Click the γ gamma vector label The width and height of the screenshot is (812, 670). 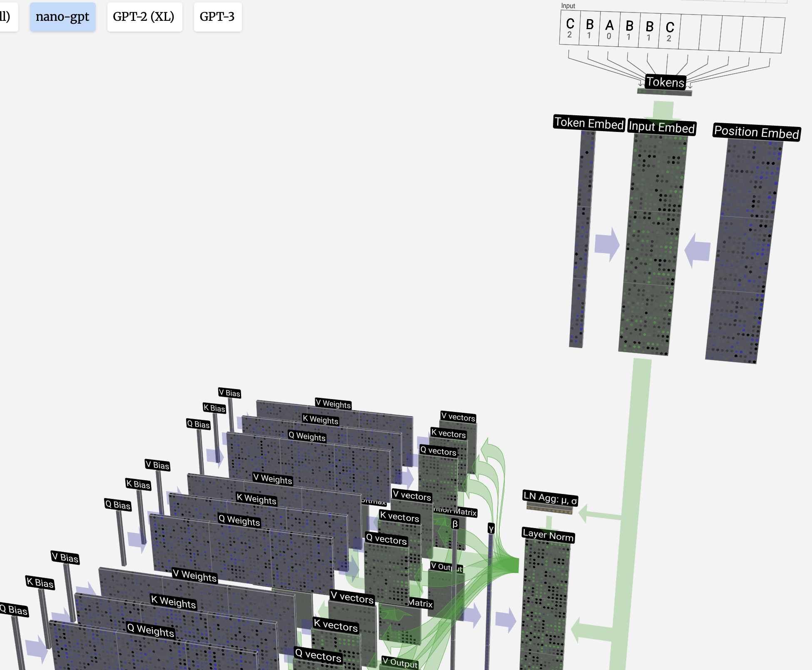(x=491, y=529)
